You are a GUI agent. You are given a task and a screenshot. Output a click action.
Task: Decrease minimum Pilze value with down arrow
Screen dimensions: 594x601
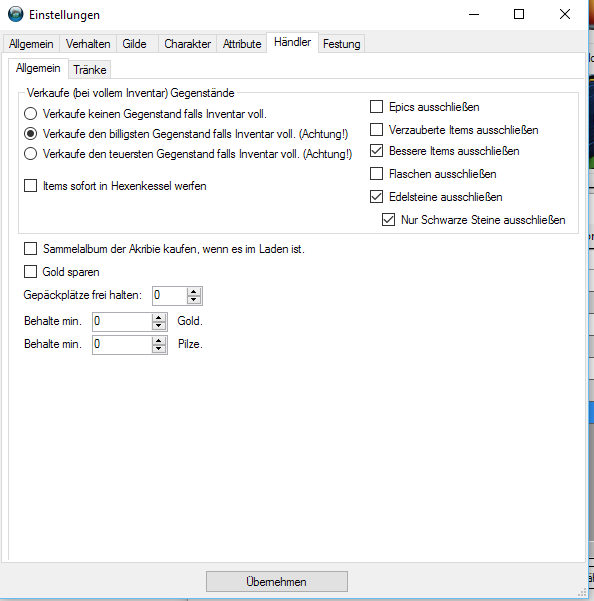point(158,349)
